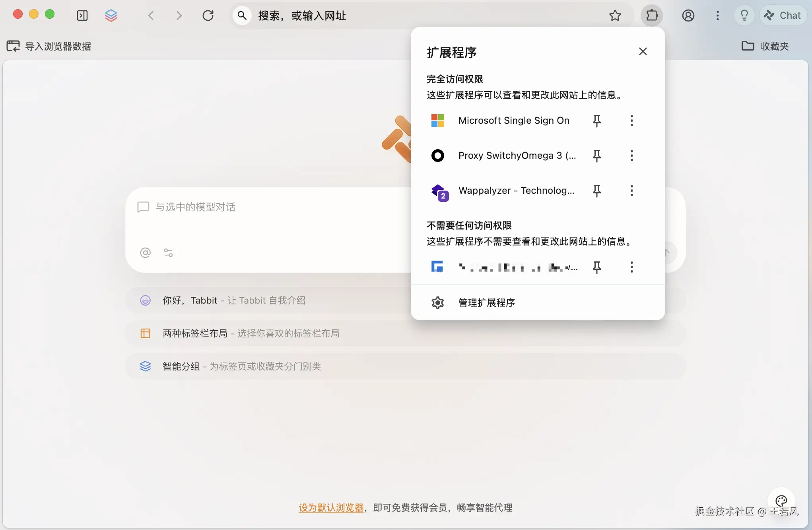Click the 设为默认浏览器 link
This screenshot has width=812, height=530.
coord(331,508)
